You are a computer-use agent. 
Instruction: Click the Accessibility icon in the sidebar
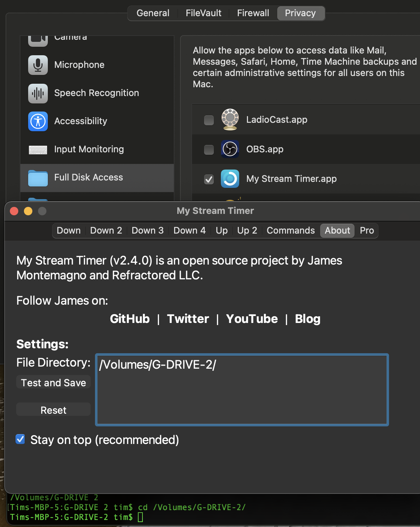click(38, 121)
